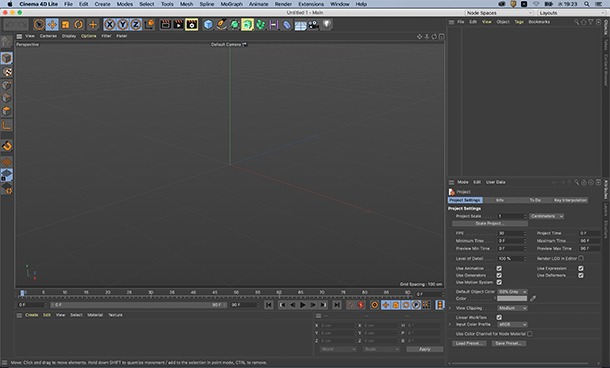Open the Spline menu
The image size is (610, 368).
coord(207,4)
